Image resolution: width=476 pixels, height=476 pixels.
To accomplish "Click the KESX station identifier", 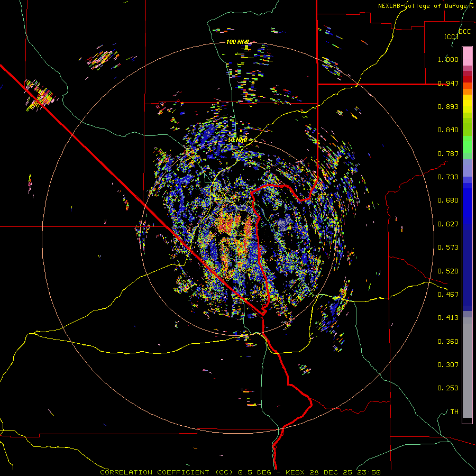I will click(296, 472).
